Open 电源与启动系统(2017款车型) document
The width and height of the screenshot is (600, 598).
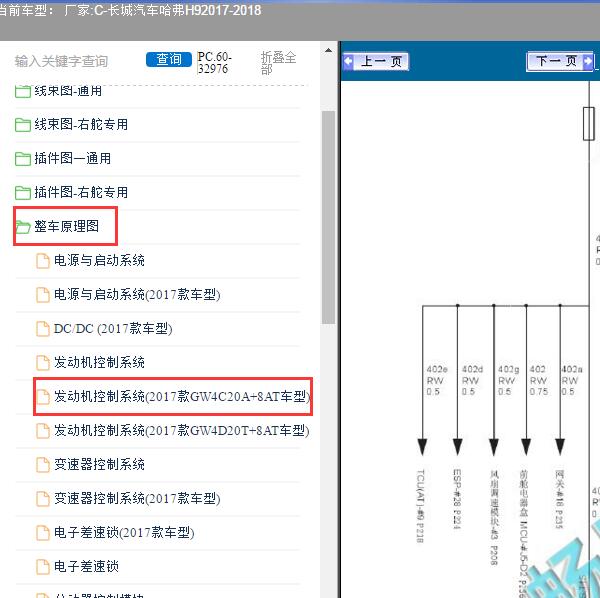[x=137, y=295]
